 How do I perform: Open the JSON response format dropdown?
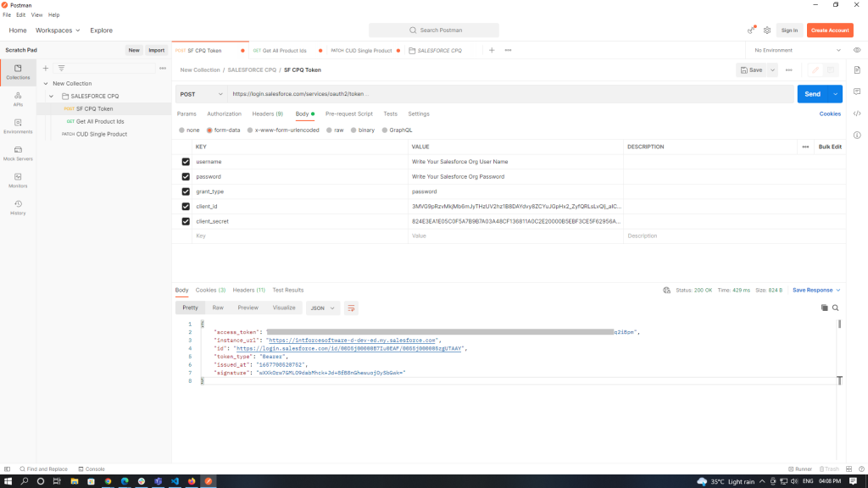[x=322, y=308]
